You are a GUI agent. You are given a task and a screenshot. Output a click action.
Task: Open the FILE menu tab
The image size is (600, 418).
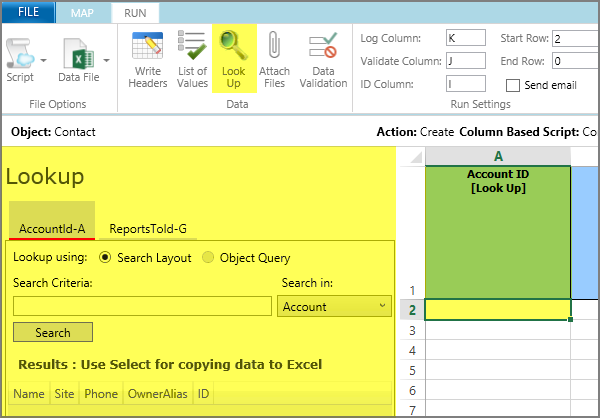coord(28,12)
